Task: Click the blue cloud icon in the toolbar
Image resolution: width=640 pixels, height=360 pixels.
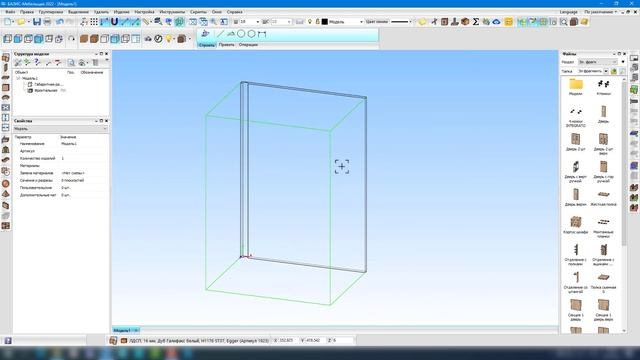Action: (496, 22)
